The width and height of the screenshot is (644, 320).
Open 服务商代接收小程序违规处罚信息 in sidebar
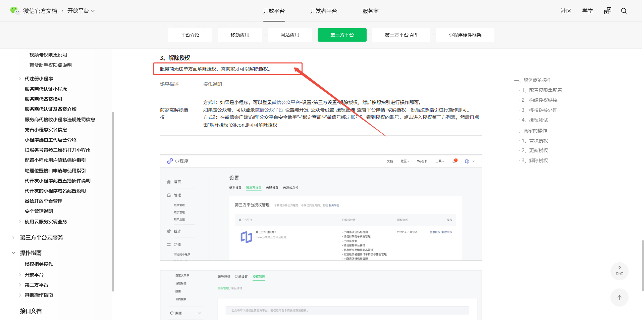60,120
